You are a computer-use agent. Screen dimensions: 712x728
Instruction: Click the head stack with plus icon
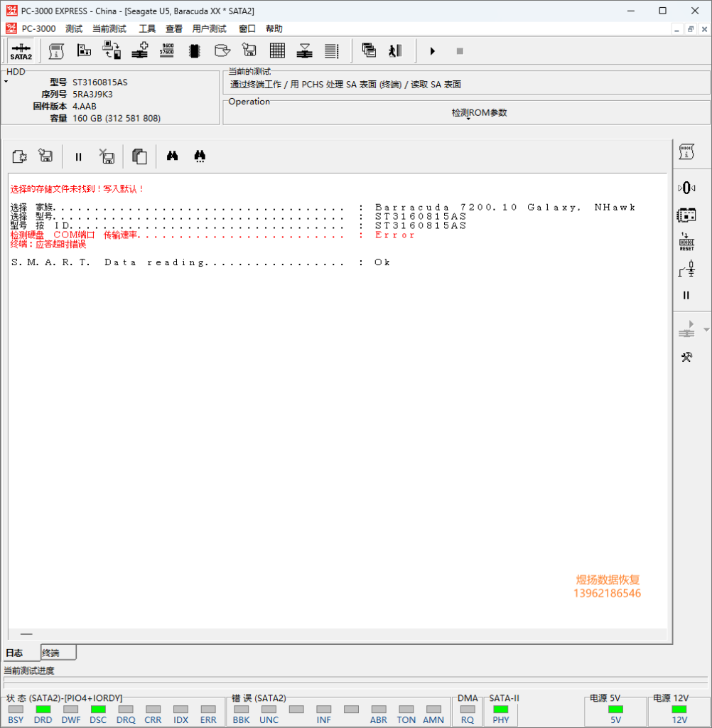point(140,50)
